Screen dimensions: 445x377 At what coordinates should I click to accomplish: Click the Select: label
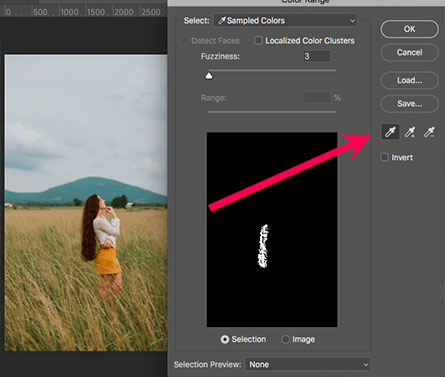point(197,21)
